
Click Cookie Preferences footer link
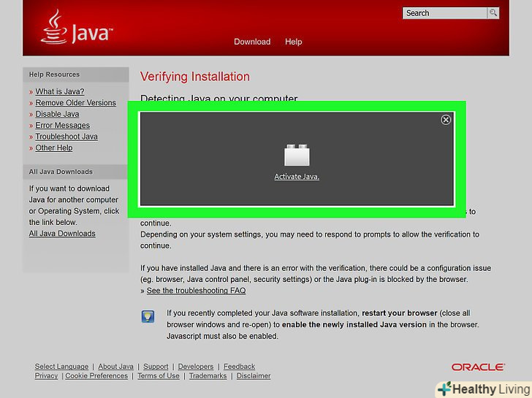[96, 376]
